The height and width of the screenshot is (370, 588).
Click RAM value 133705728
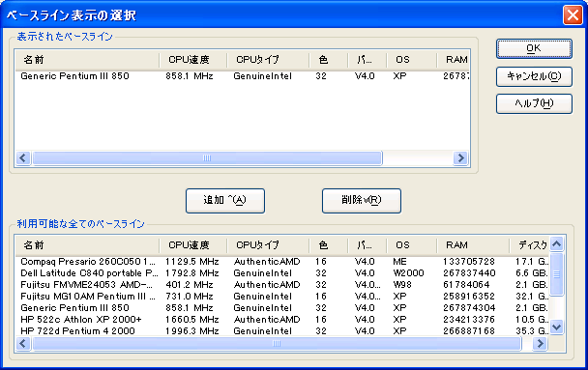point(469,262)
